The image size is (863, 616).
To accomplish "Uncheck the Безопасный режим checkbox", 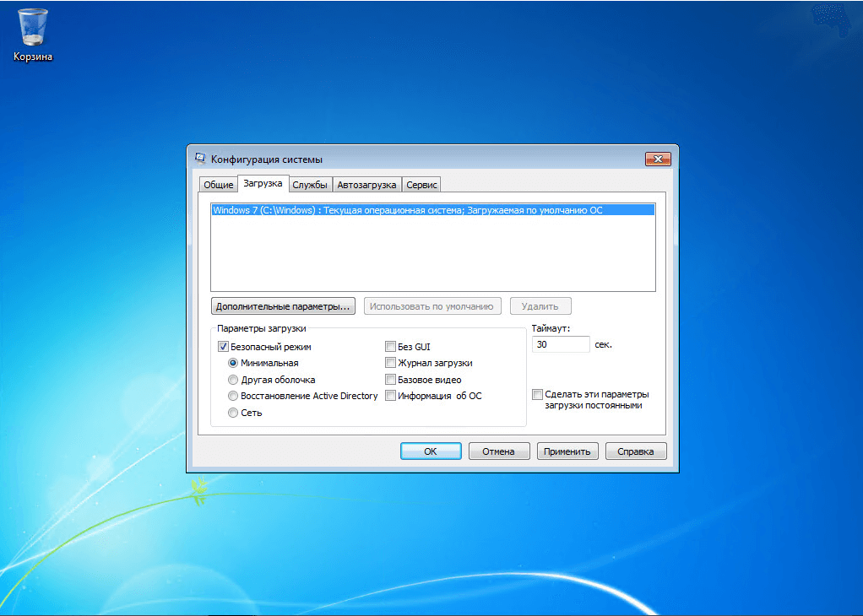I will pos(224,347).
